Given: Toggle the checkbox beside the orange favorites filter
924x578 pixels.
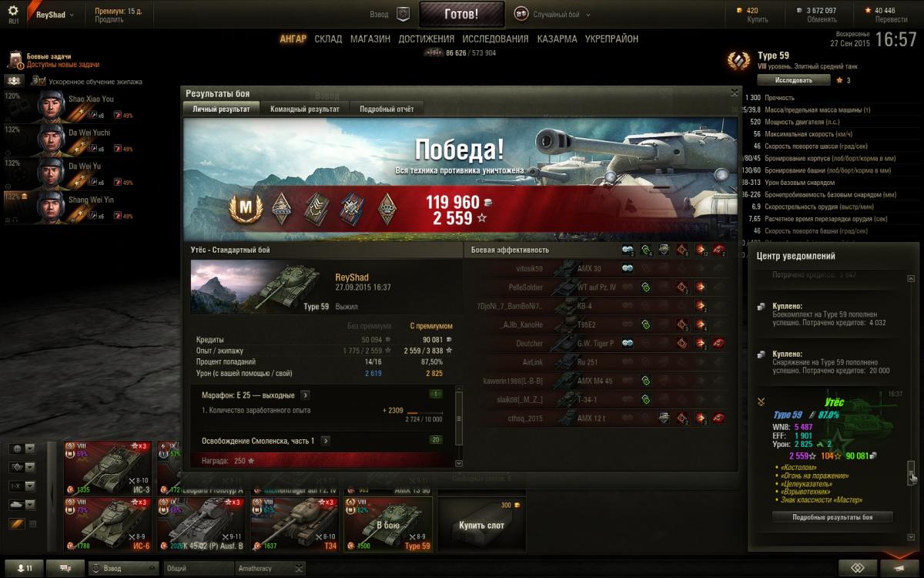Looking at the screenshot, I should tap(32, 524).
